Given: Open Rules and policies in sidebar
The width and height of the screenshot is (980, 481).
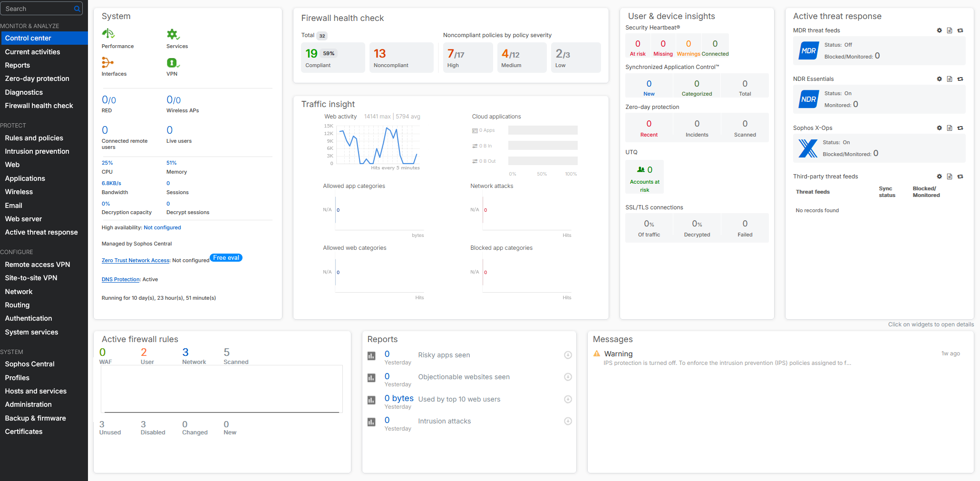Looking at the screenshot, I should coord(34,138).
